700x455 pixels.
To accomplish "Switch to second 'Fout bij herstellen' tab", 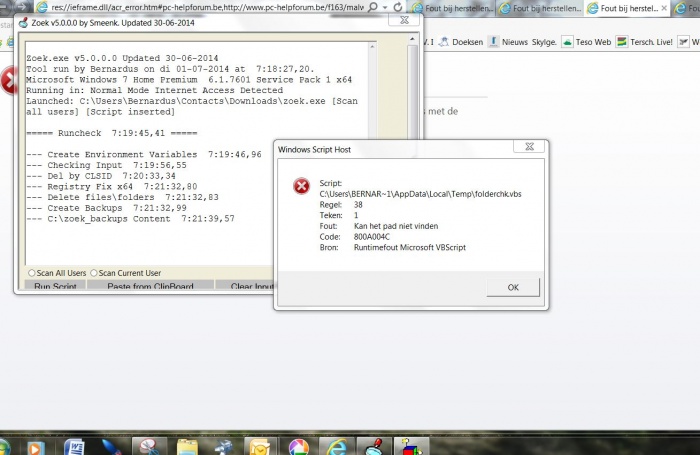I will click(540, 8).
